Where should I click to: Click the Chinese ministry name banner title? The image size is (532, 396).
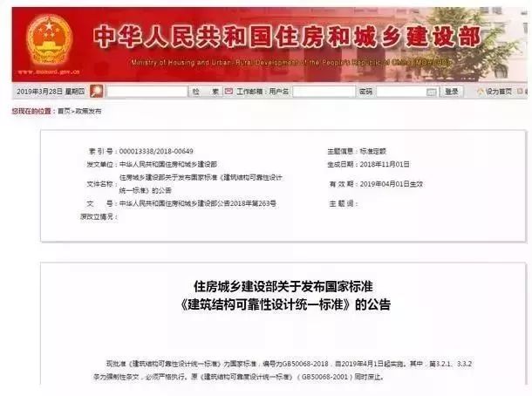pyautogui.click(x=287, y=37)
